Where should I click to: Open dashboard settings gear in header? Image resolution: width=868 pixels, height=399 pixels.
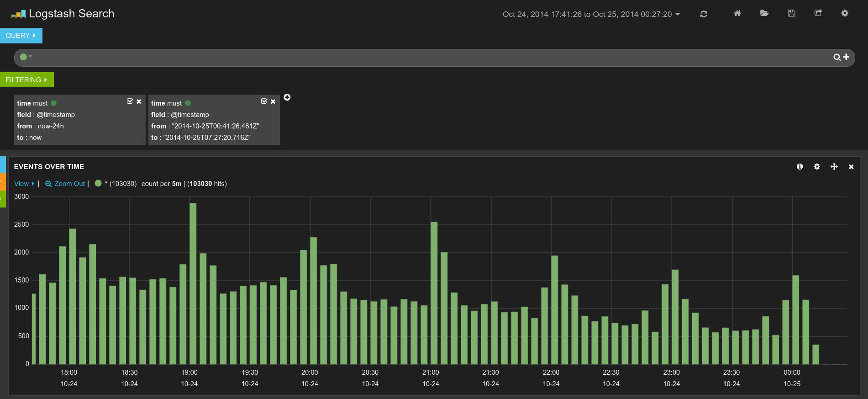845,13
